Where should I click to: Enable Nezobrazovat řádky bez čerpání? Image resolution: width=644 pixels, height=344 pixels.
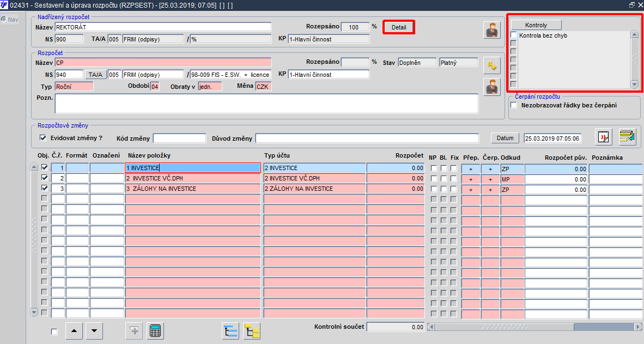click(x=513, y=105)
